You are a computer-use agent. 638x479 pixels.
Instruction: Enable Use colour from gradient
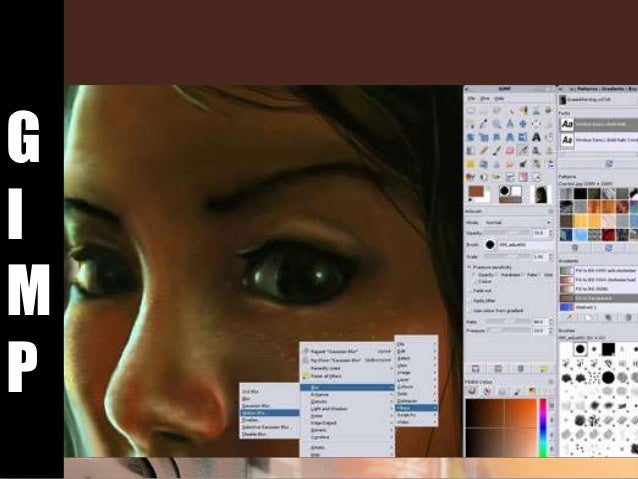[469, 311]
